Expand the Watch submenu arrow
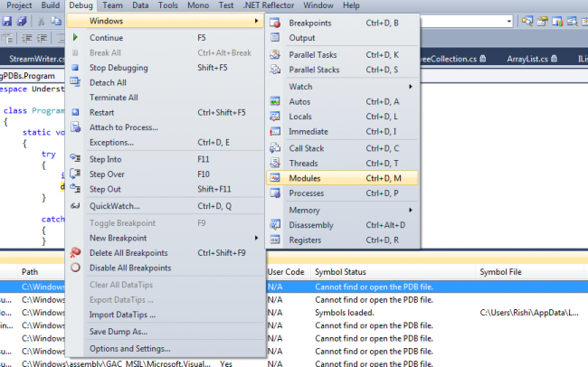The image size is (588, 367). (x=411, y=87)
